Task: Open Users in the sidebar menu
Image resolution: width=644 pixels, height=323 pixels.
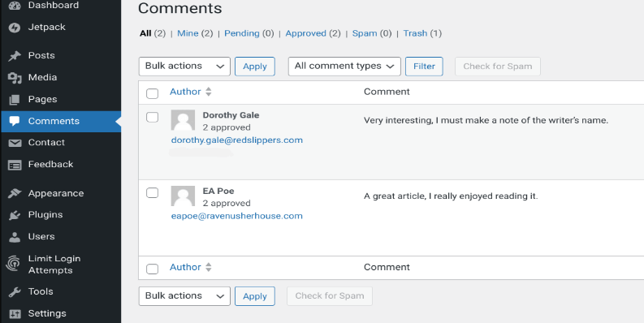Action: pos(41,236)
